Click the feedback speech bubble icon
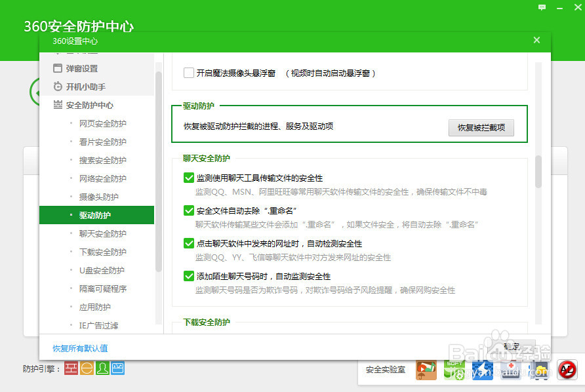 click(542, 7)
